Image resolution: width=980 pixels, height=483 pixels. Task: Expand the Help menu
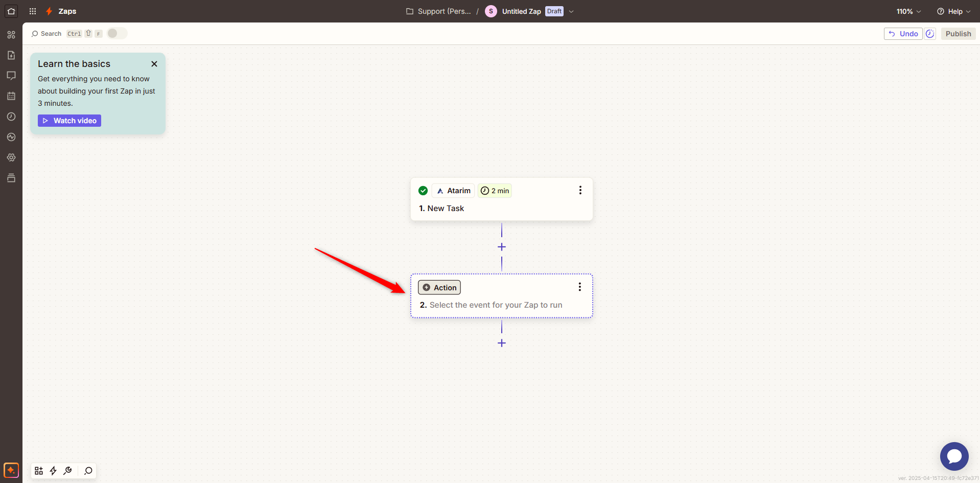point(953,11)
